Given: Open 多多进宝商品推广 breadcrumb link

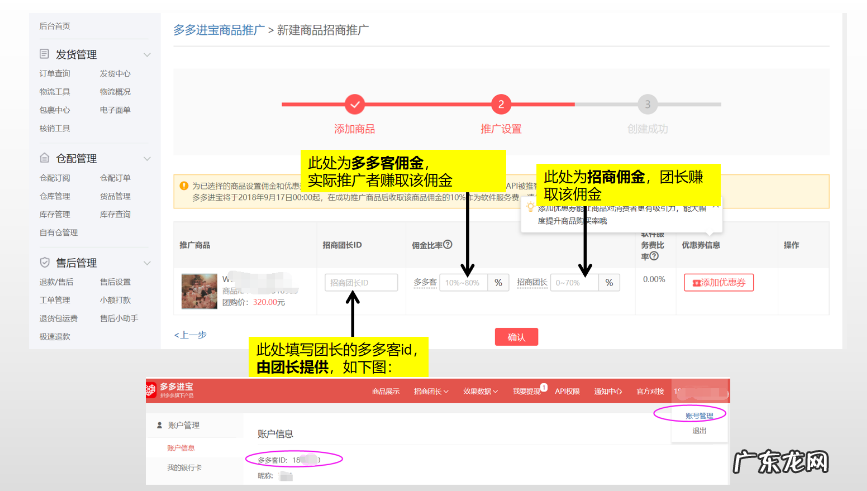Looking at the screenshot, I should tap(219, 30).
